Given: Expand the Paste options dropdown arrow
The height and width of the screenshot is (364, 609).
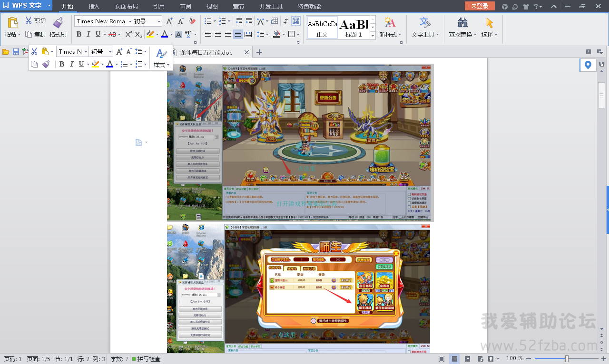Looking at the screenshot, I should (x=19, y=35).
